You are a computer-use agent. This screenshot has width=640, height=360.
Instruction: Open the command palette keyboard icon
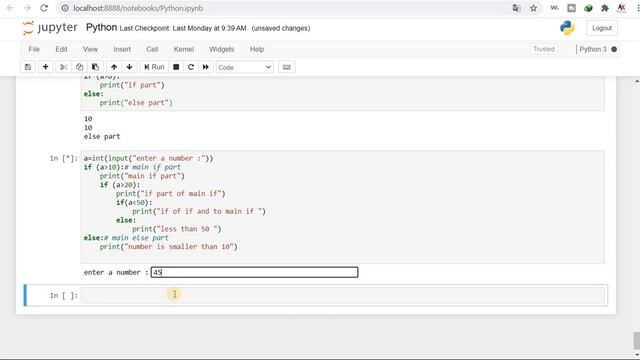[x=287, y=67]
